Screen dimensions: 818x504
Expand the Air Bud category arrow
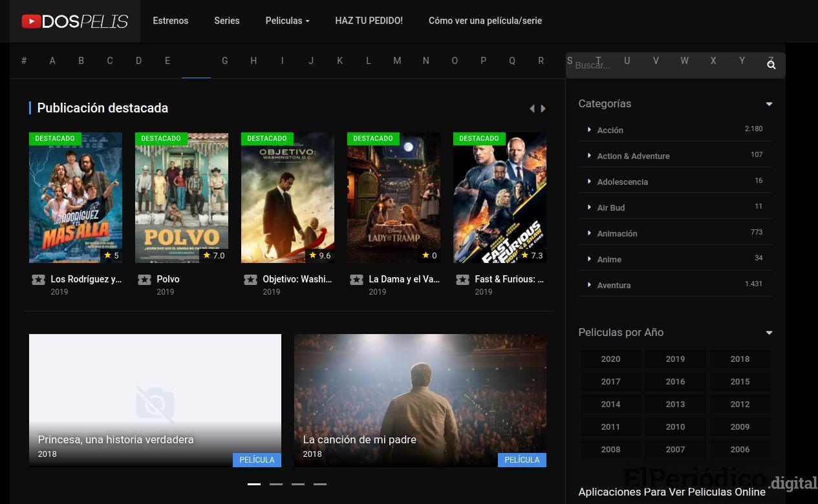589,207
